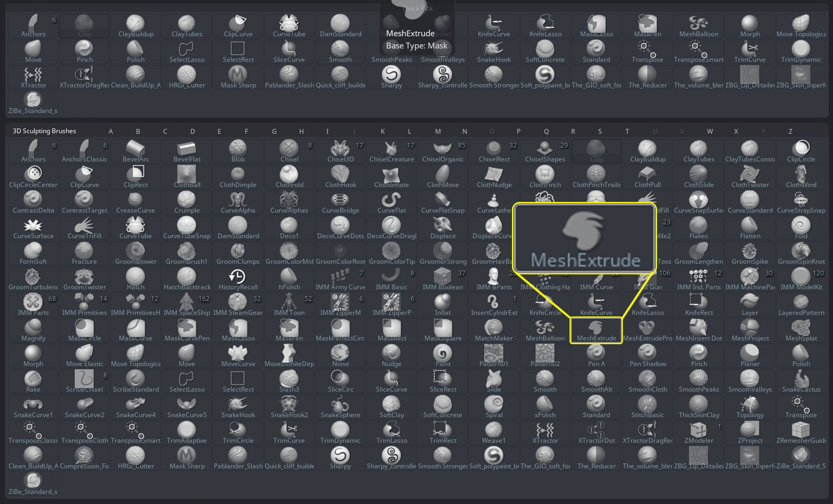
Task: Select the StitchBasic brush
Action: point(647,408)
